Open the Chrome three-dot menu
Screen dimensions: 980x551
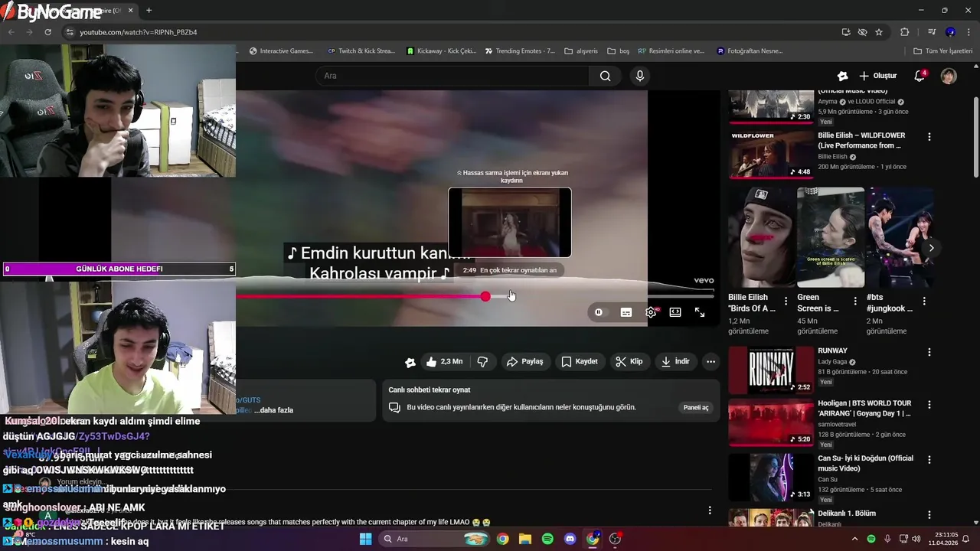click(x=968, y=32)
